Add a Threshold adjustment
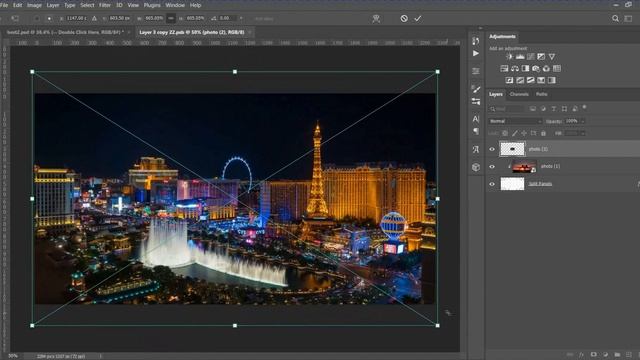The width and height of the screenshot is (640, 360). [531, 80]
